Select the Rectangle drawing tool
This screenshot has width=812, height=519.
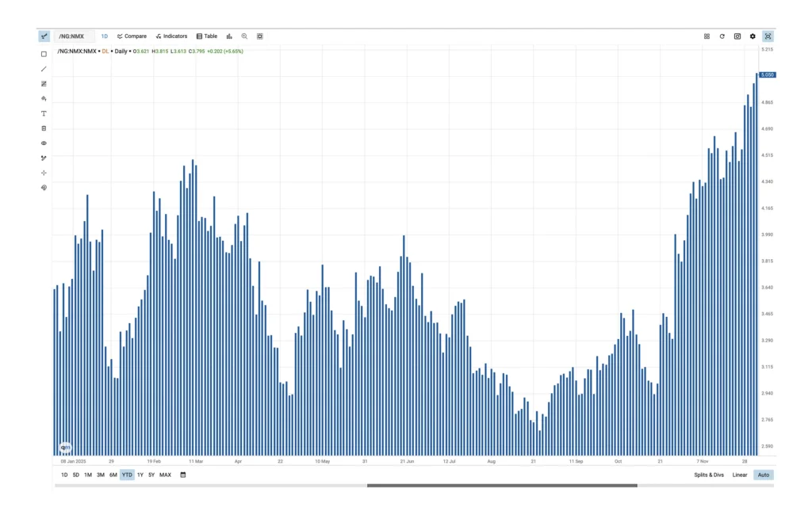point(44,54)
